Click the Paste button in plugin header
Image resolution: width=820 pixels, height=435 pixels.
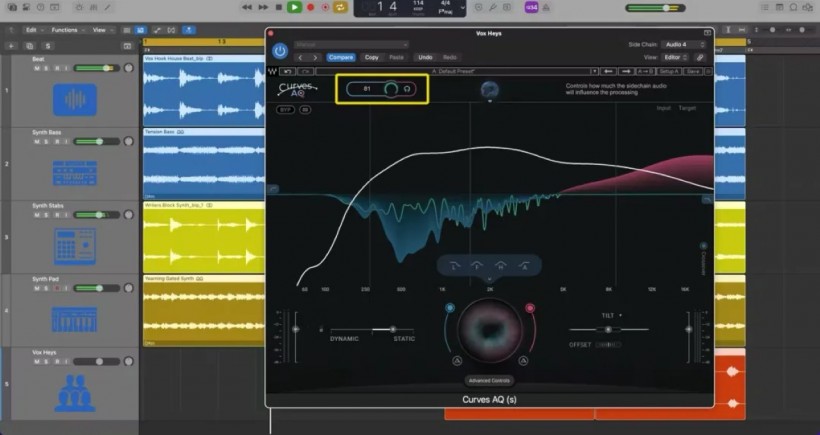pos(396,58)
